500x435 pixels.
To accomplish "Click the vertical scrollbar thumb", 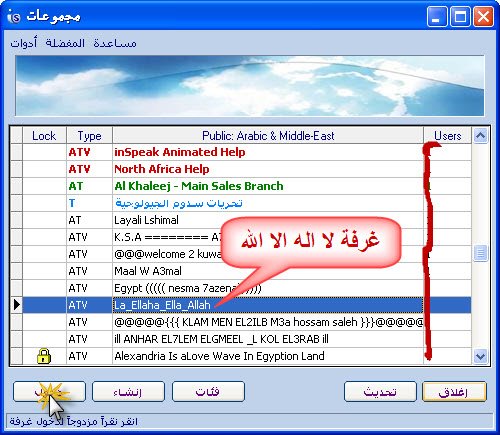I will (480, 253).
